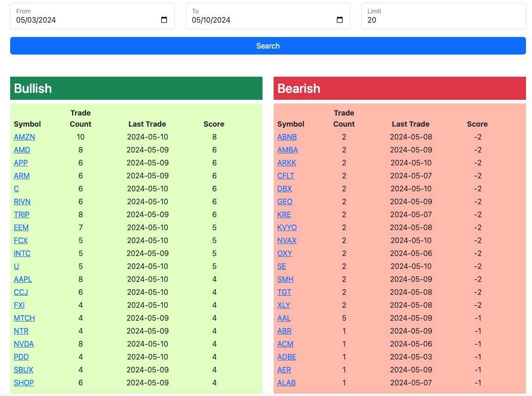
Task: Open the OXY symbol link
Action: [x=285, y=253]
